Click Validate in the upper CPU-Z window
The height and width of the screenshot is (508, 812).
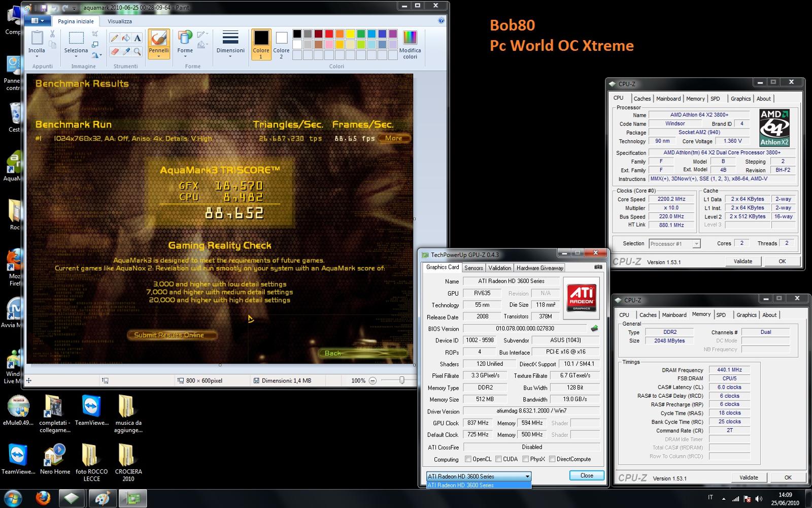pyautogui.click(x=742, y=261)
